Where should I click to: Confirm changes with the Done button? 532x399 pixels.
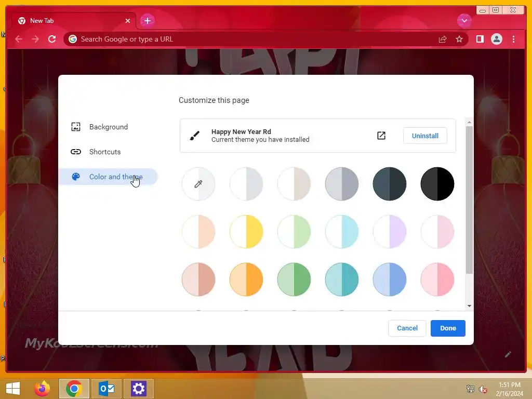point(448,328)
